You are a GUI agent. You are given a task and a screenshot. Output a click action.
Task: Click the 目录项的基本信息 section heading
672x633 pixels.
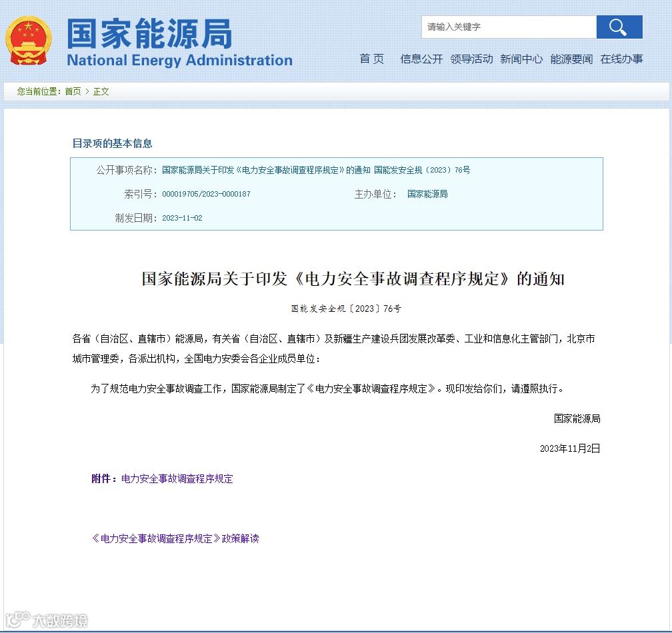[x=112, y=143]
